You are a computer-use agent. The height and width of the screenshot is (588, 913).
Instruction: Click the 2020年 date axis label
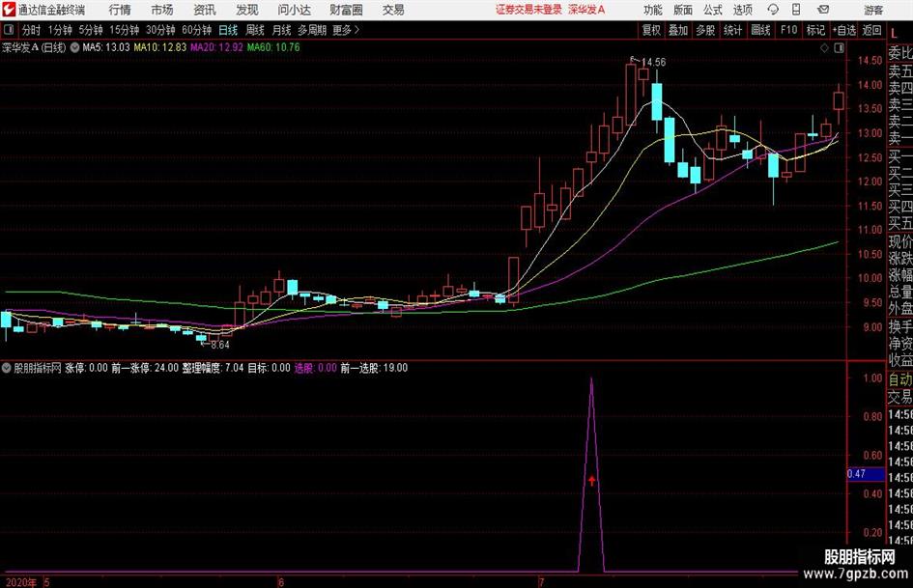pyautogui.click(x=21, y=582)
